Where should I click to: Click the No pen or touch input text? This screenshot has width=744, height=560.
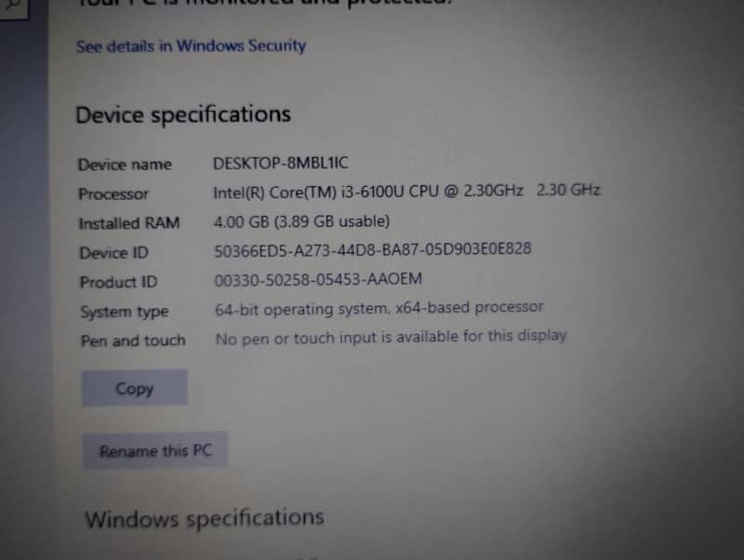click(x=391, y=338)
